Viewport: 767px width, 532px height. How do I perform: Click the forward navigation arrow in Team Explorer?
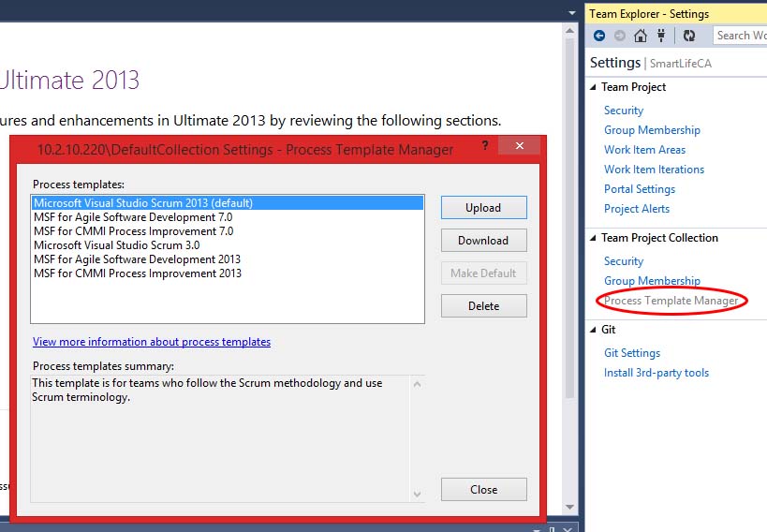[620, 36]
